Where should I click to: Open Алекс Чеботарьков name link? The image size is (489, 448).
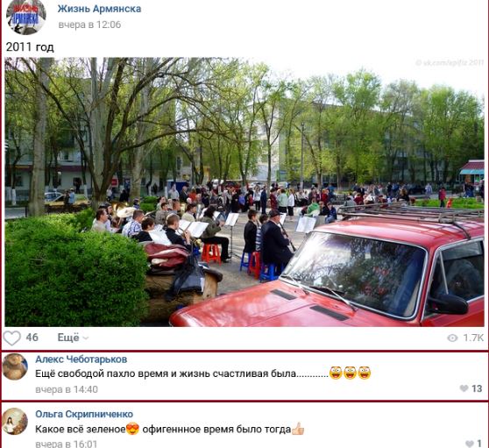click(81, 359)
